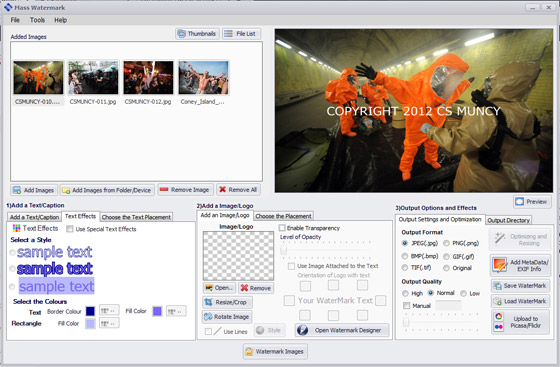
Task: Click the Image/Logo preview box
Action: click(x=238, y=256)
